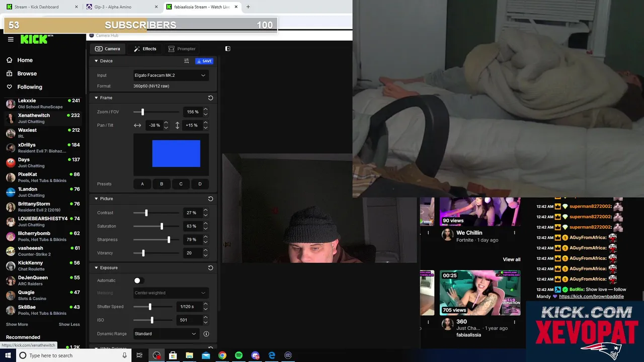Collapse the Exposure section
The height and width of the screenshot is (362, 644).
(96, 268)
